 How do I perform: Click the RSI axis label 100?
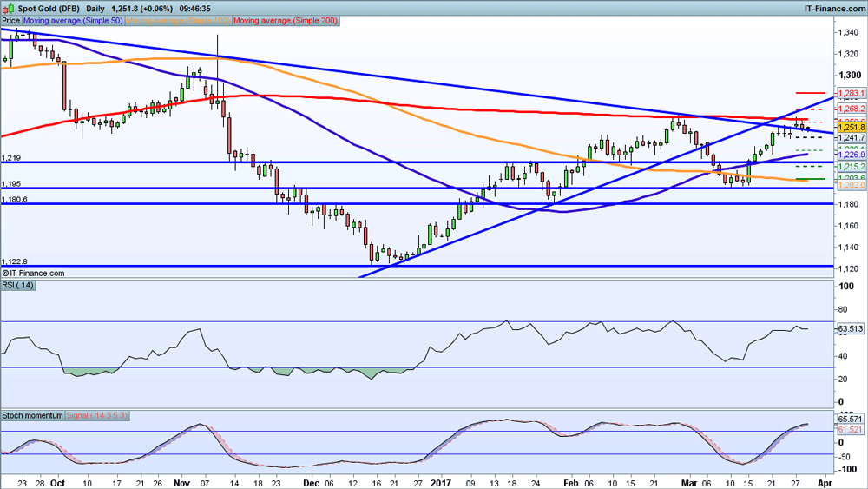tap(846, 287)
